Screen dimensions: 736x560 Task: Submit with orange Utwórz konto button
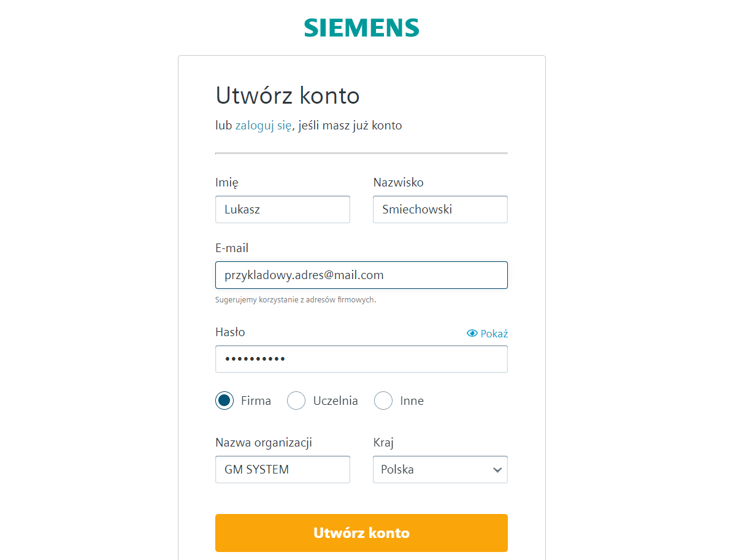point(361,533)
